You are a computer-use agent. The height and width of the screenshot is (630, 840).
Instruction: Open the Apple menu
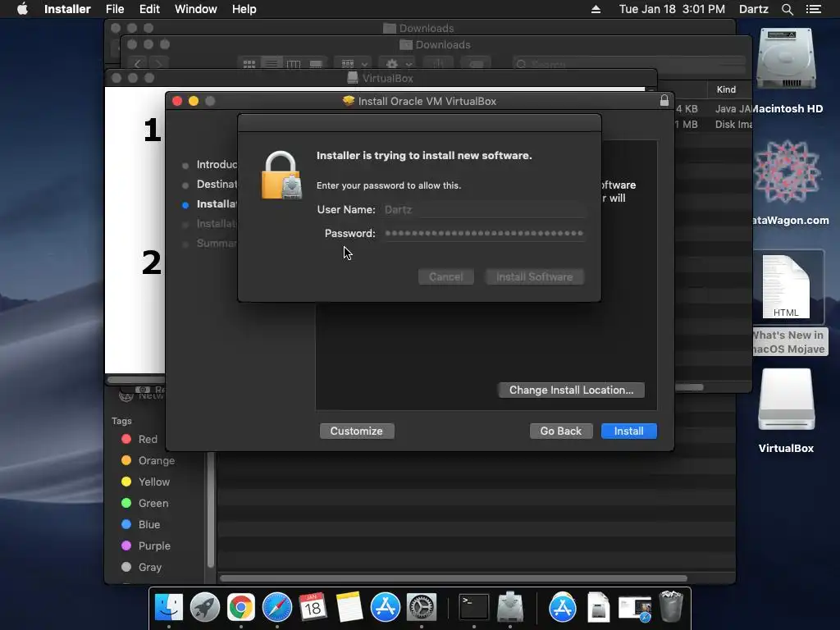[22, 9]
